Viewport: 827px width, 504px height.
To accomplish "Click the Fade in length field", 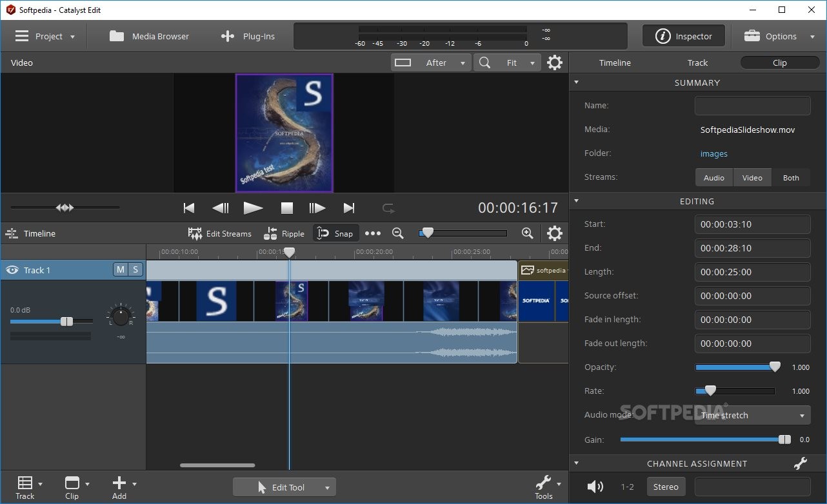I will pos(752,320).
